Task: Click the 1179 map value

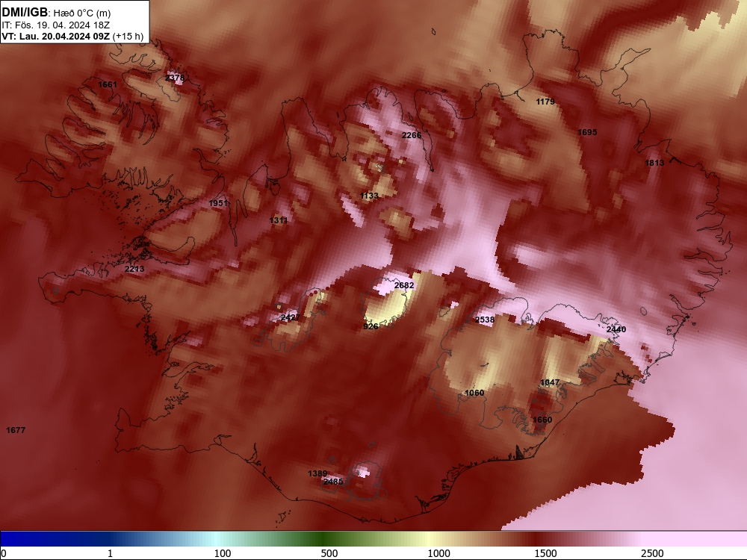Action: (545, 102)
